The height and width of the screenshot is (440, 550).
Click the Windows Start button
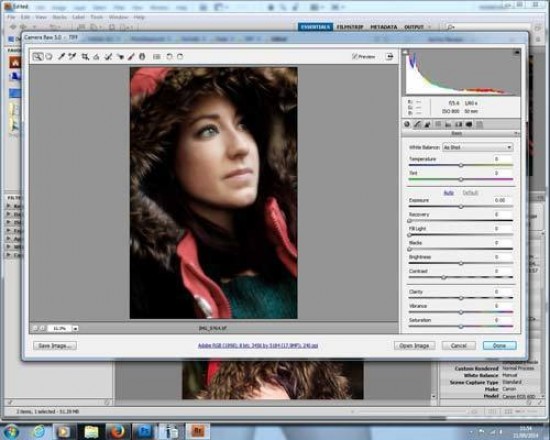(11, 431)
